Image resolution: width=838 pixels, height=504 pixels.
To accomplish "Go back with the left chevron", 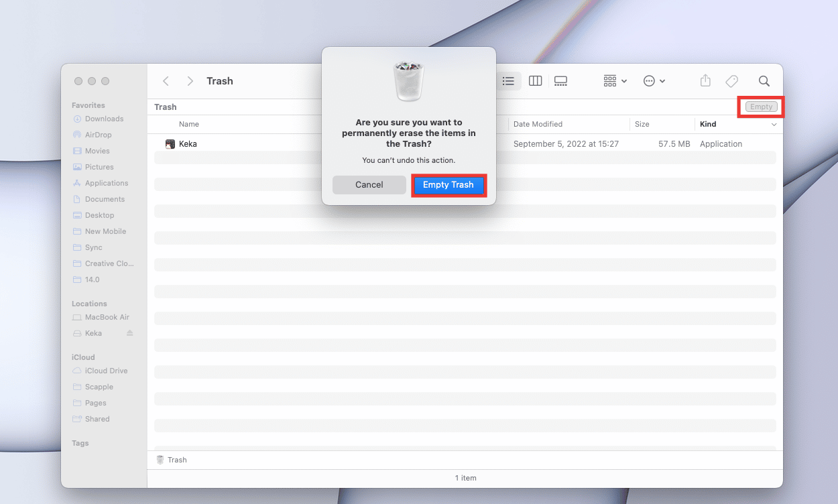I will click(166, 81).
